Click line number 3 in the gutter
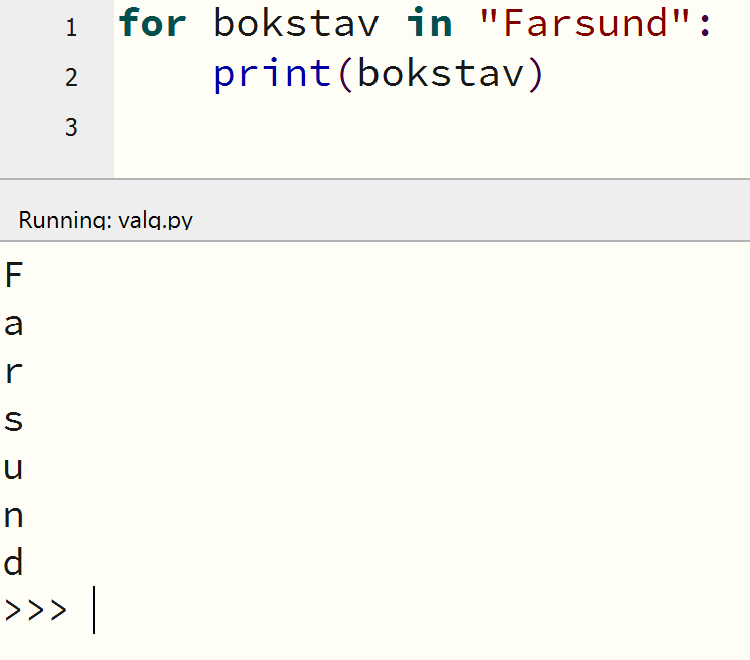The width and height of the screenshot is (750, 660). pos(70,127)
